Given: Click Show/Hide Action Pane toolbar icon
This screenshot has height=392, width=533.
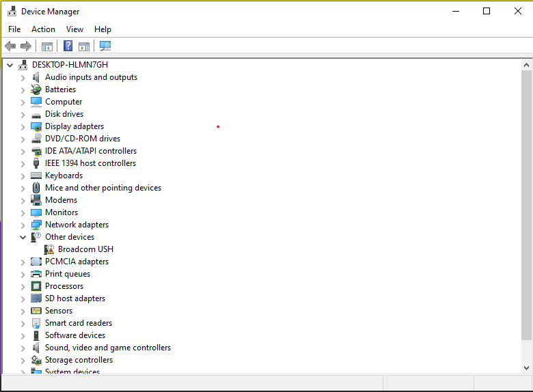Looking at the screenshot, I should coord(84,46).
